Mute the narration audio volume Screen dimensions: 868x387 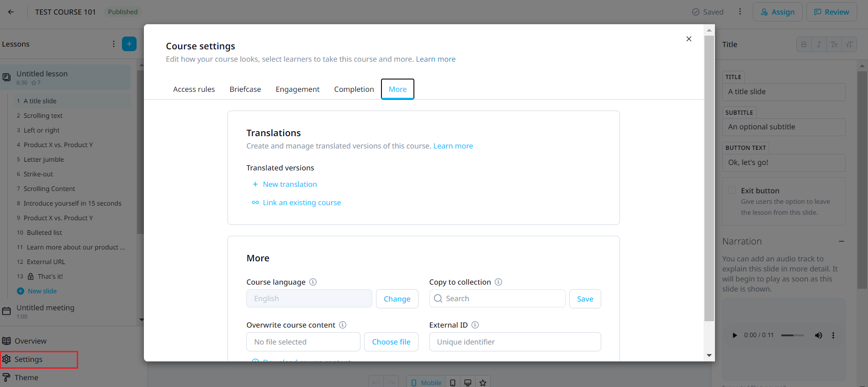819,335
